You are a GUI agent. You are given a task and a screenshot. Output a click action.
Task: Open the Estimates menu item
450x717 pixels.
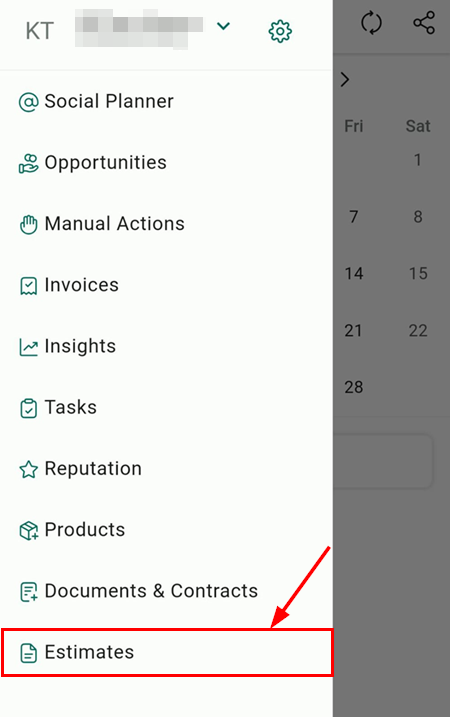click(x=166, y=652)
